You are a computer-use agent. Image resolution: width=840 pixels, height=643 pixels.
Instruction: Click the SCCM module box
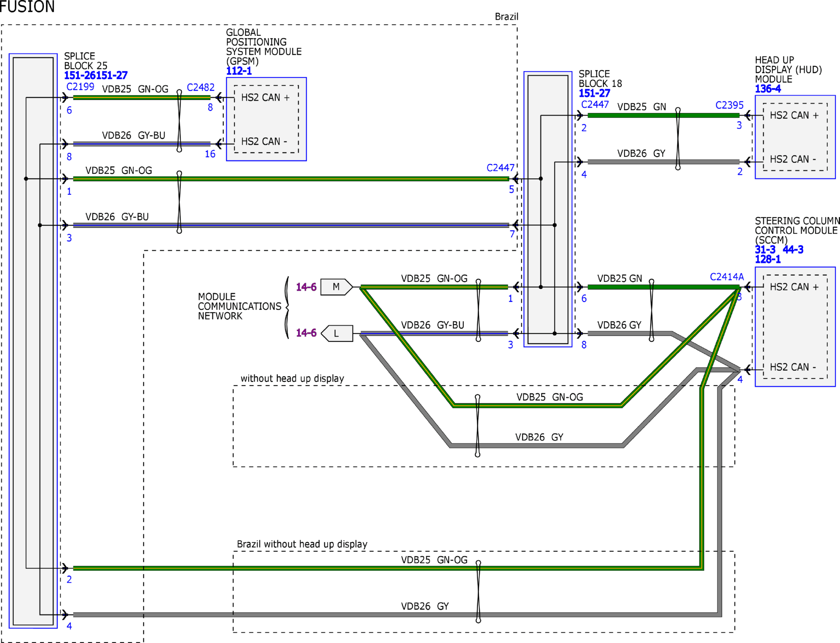click(x=795, y=327)
